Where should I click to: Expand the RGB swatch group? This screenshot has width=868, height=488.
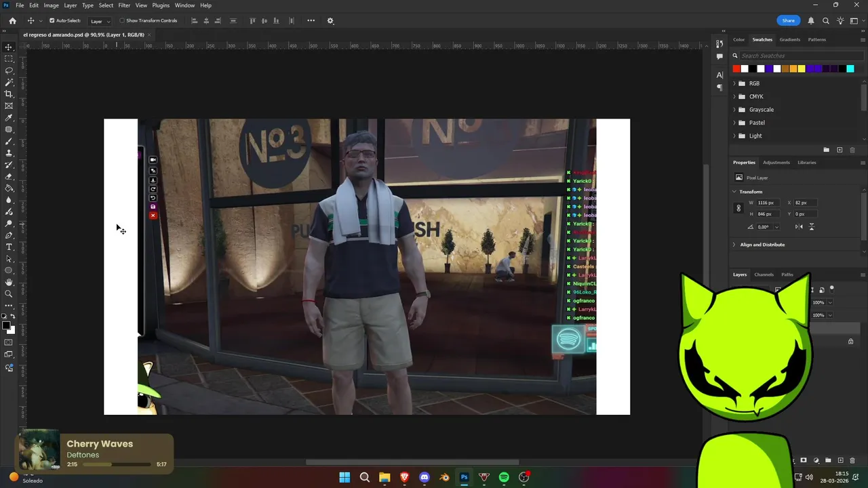point(734,83)
